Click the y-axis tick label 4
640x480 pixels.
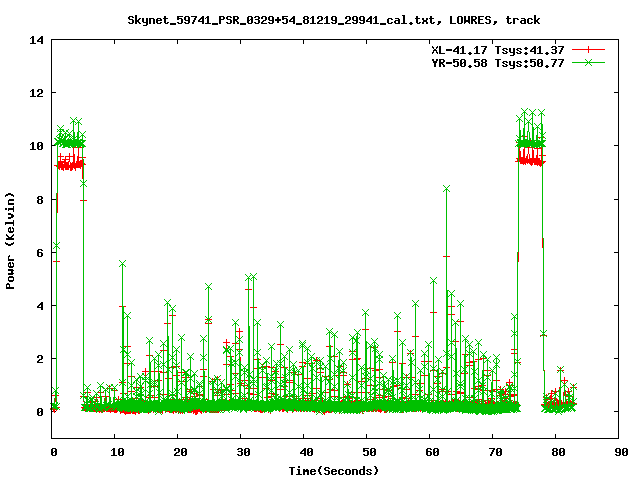40,306
